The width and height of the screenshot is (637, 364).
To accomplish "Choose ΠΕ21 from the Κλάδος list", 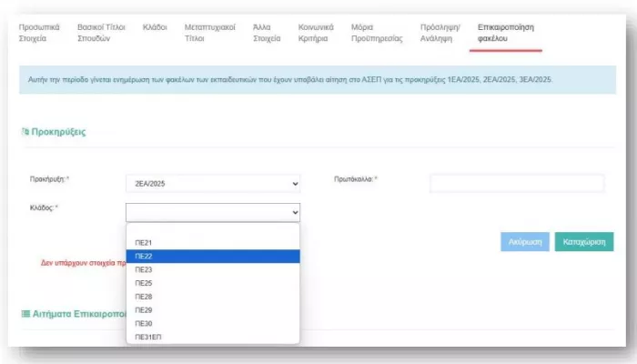I will click(144, 243).
